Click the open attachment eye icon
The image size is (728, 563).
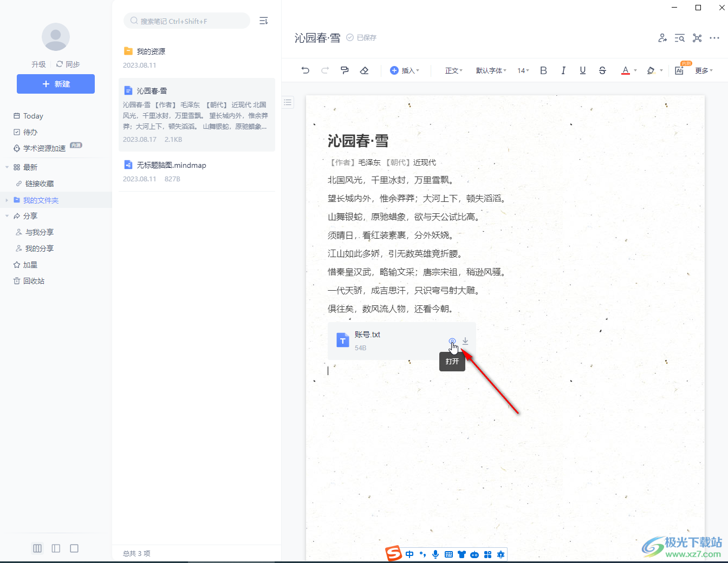click(452, 341)
